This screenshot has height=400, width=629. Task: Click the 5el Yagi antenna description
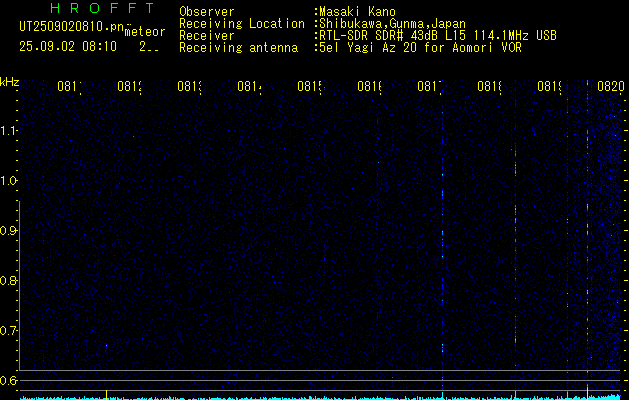coord(420,48)
